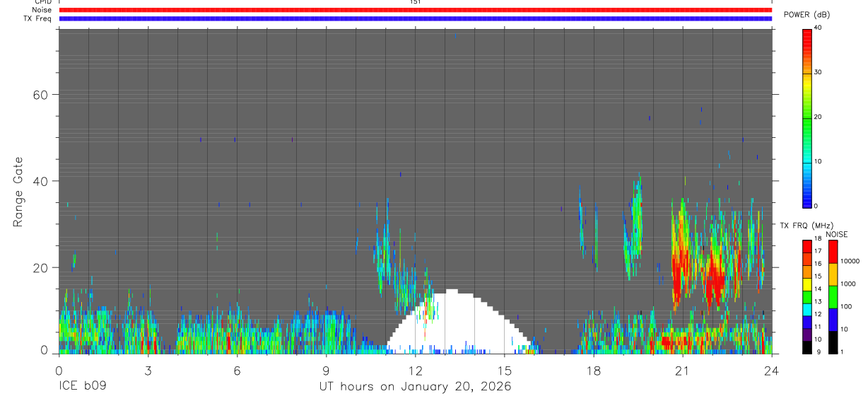Viewport: 868px width, 401px height.
Task: Click the 'Noise' row label at top
Action: 42,10
